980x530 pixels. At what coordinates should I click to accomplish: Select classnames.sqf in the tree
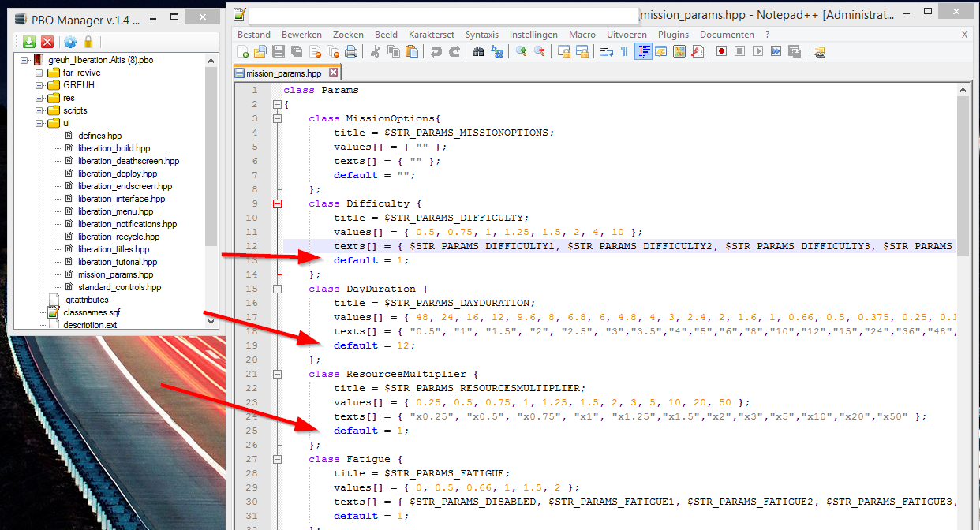[92, 312]
